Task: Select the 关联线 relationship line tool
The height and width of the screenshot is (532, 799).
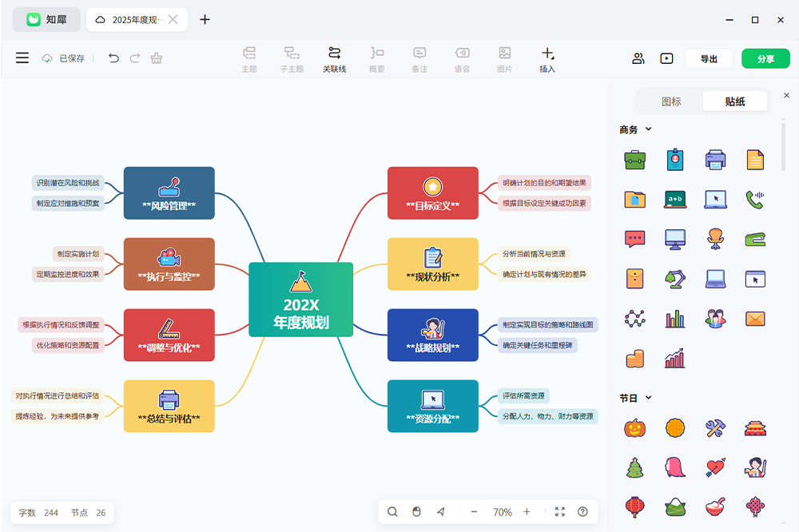Action: pyautogui.click(x=334, y=59)
